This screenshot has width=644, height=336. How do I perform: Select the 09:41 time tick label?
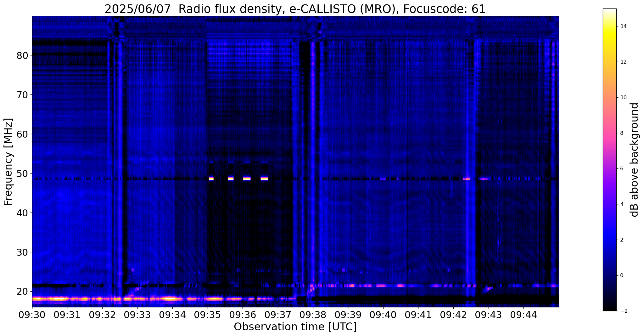click(418, 315)
